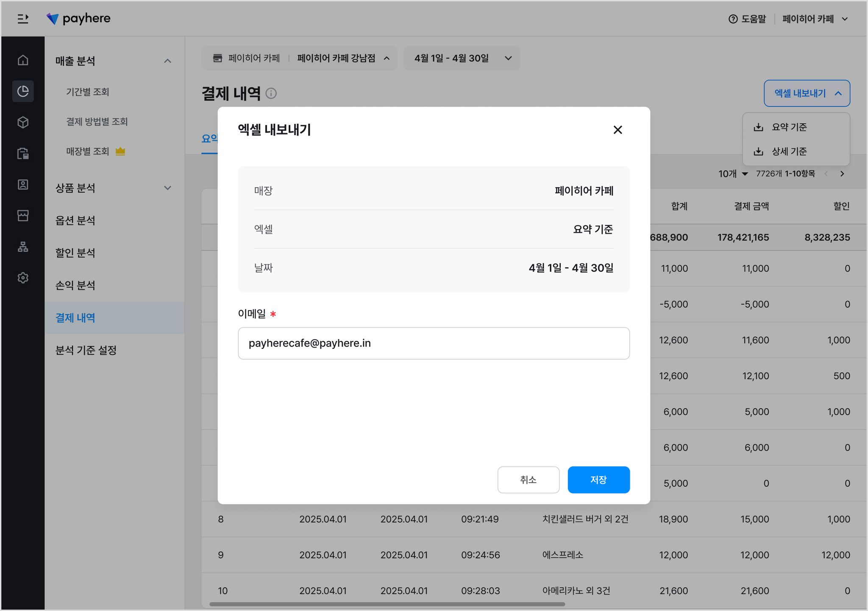The height and width of the screenshot is (611, 868).
Task: Click the help question mark icon
Action: click(733, 19)
